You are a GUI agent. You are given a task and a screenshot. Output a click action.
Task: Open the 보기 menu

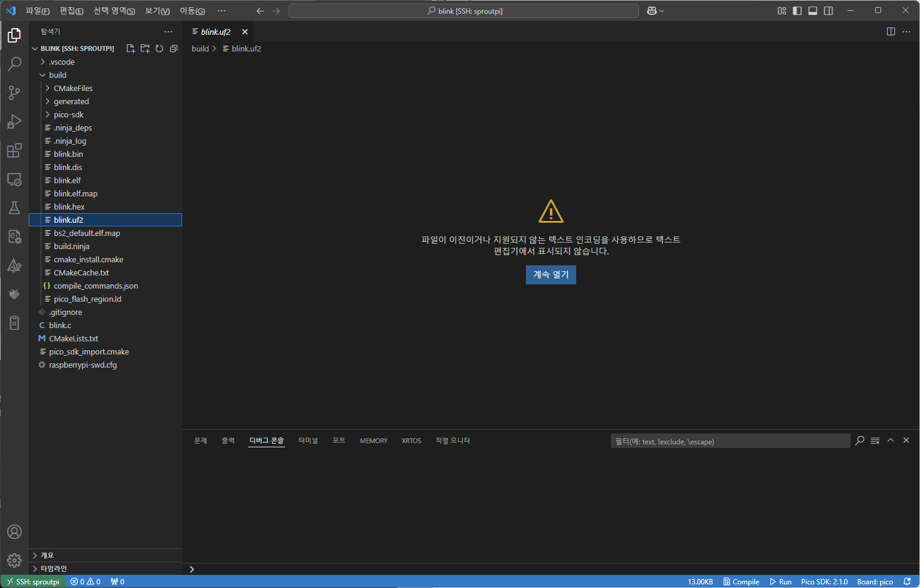click(x=157, y=11)
